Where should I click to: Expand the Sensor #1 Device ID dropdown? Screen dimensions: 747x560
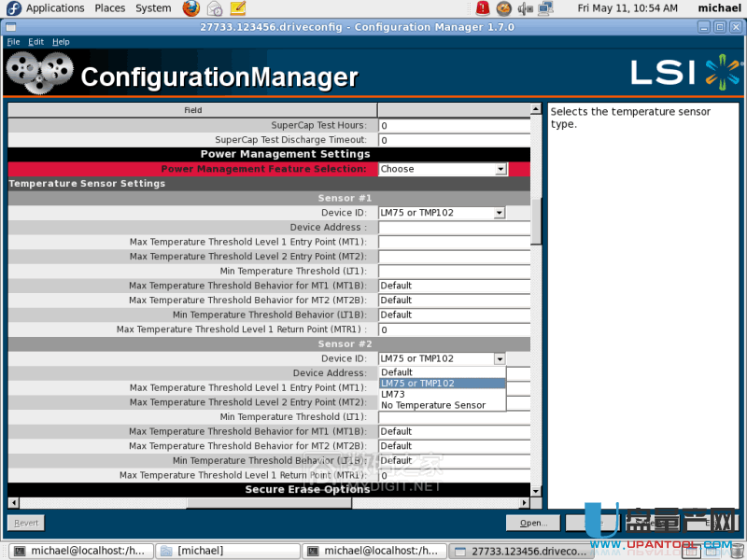[500, 213]
